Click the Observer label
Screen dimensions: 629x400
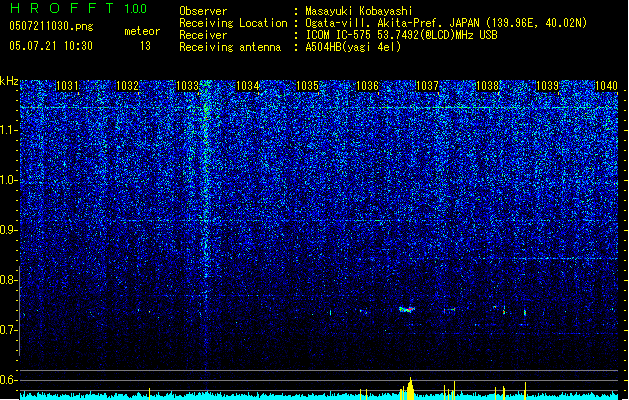point(203,11)
